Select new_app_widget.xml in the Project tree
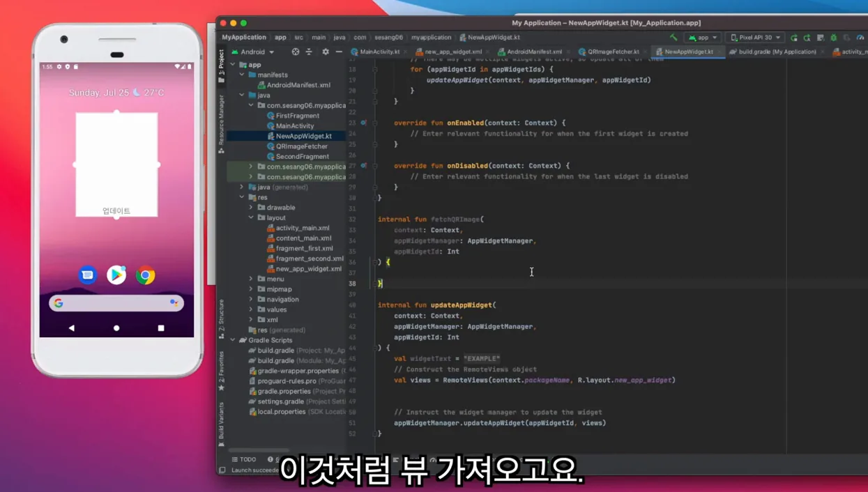The width and height of the screenshot is (868, 492). tap(304, 269)
